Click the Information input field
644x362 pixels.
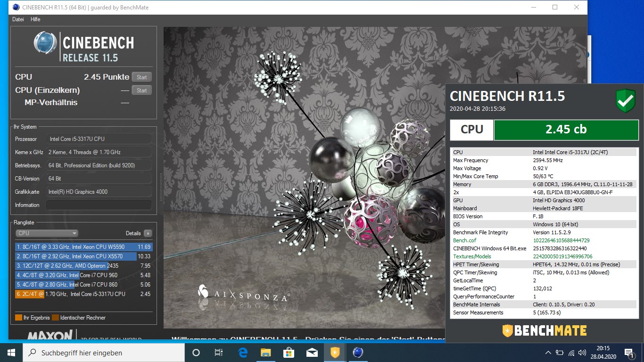[99, 205]
